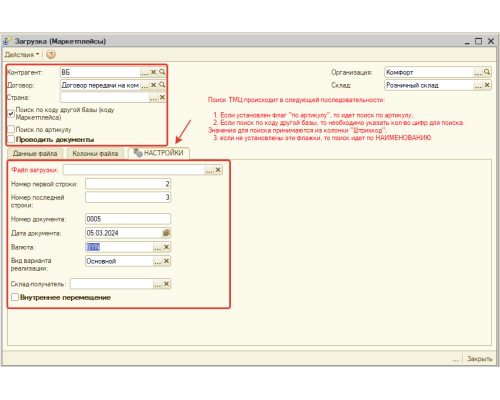Search Организация using magnifier icon
The width and height of the screenshot is (500, 400).
487,72
